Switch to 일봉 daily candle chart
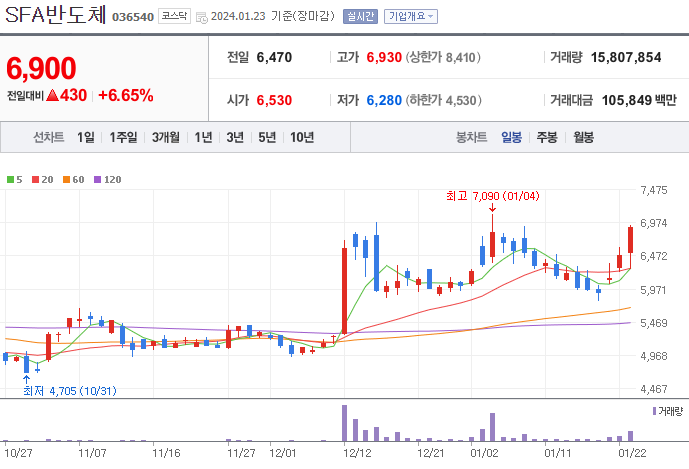The width and height of the screenshot is (689, 469). tap(511, 138)
